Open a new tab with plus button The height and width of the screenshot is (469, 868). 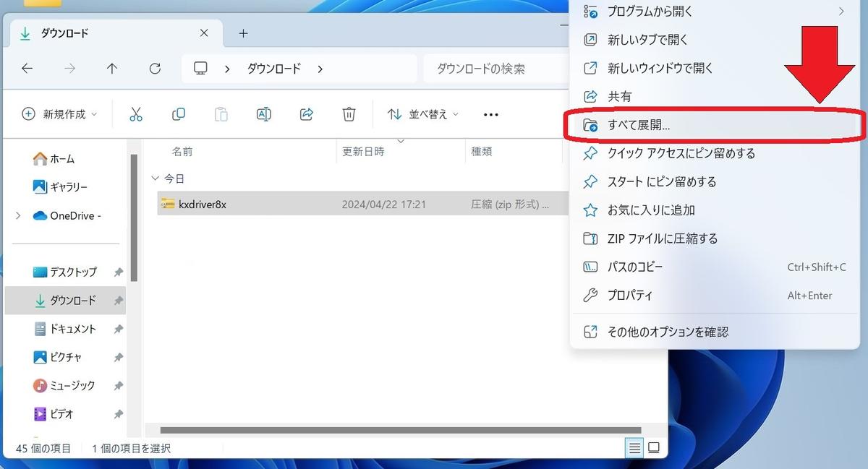click(244, 33)
